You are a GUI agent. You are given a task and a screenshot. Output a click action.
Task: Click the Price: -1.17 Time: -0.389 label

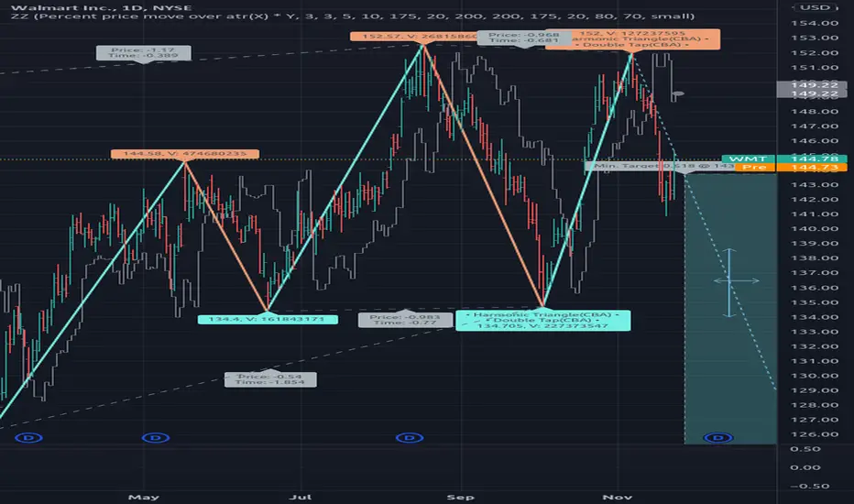tap(144, 53)
